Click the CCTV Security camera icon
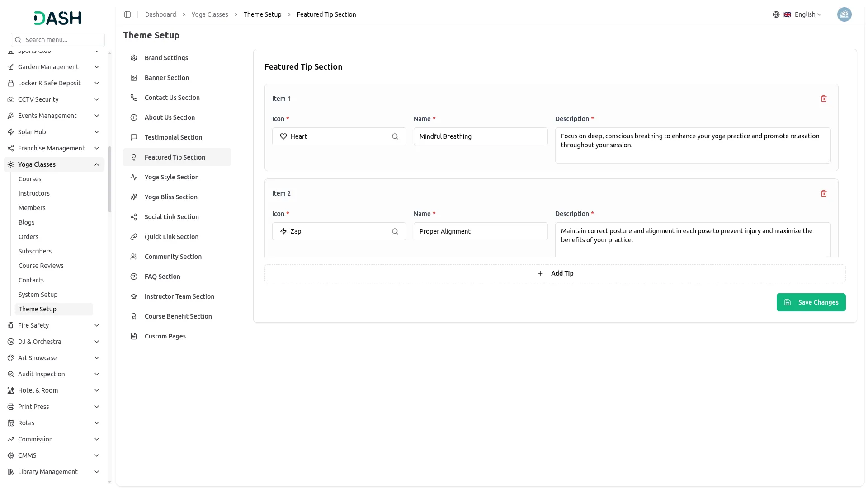 click(11, 99)
